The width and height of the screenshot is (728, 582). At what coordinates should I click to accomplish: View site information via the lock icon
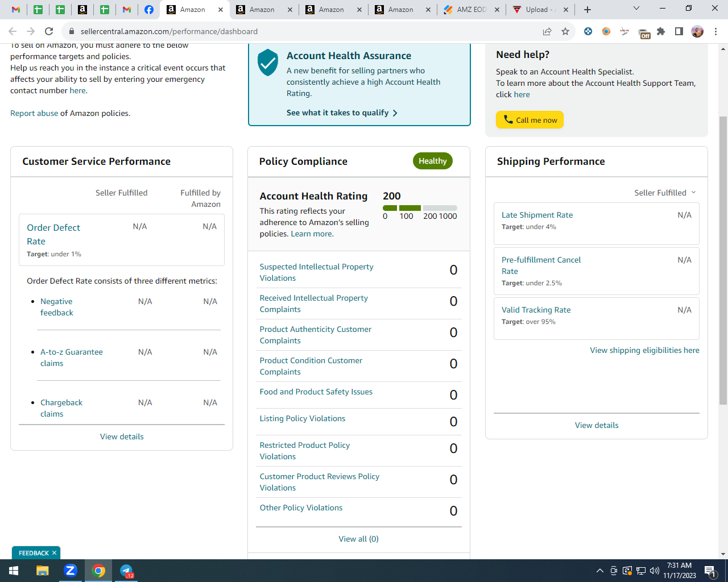click(x=72, y=31)
